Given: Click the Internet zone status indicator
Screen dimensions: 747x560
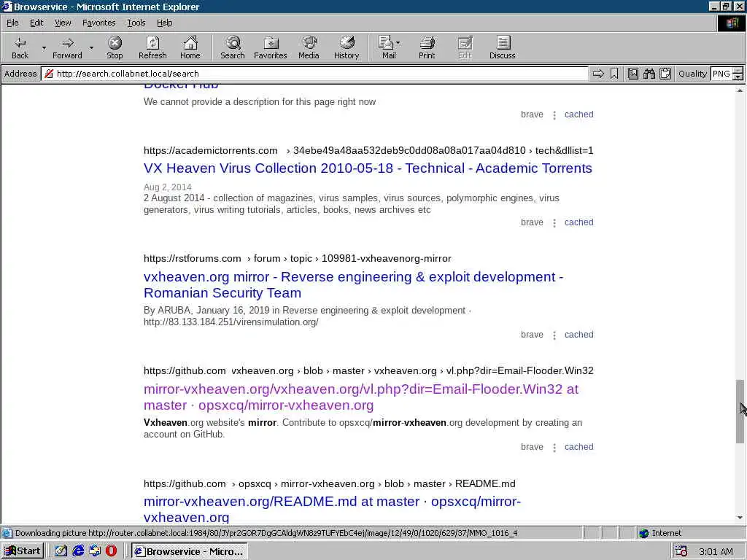Looking at the screenshot, I should [x=660, y=533].
